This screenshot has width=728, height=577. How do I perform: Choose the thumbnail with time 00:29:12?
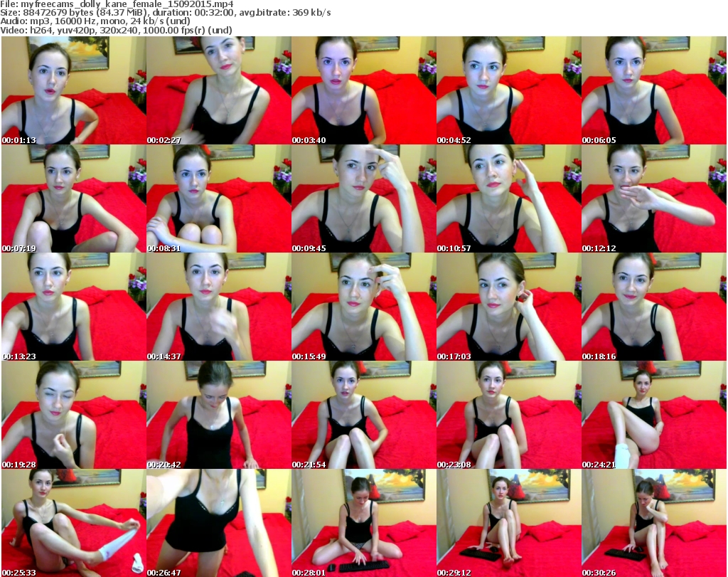pos(508,523)
